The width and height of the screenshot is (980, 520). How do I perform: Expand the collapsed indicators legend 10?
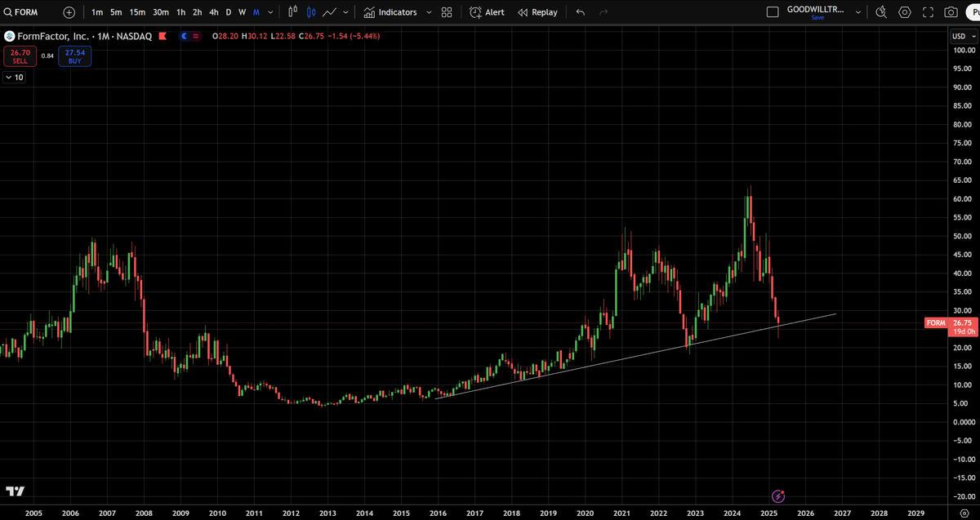15,77
